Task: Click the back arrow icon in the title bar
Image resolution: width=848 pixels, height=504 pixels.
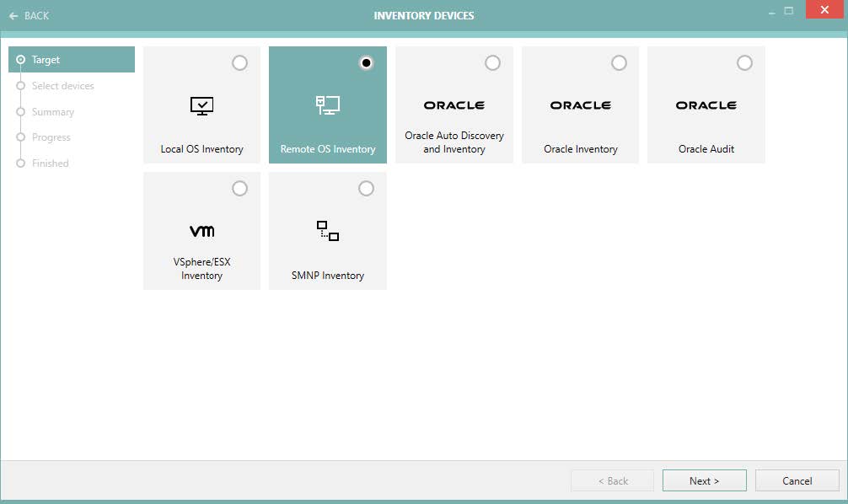Action: [x=13, y=16]
